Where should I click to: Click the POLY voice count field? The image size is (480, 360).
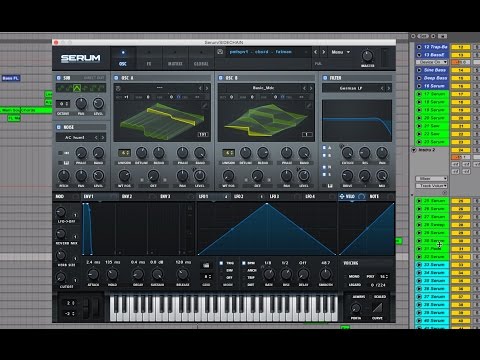click(384, 276)
